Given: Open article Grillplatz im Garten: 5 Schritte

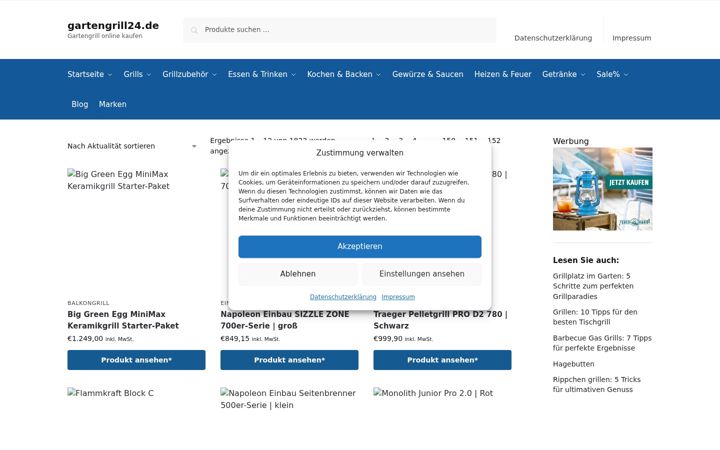Looking at the screenshot, I should click(593, 286).
